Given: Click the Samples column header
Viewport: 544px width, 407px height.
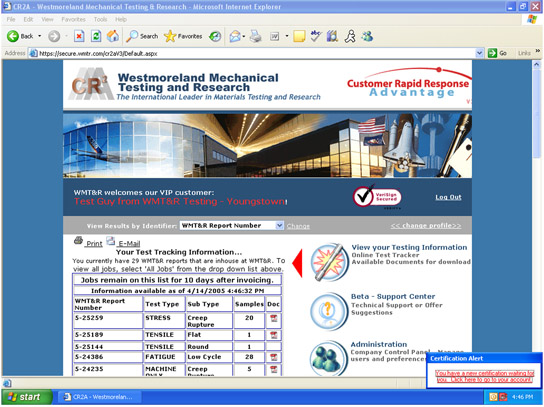Looking at the screenshot, I should [x=249, y=304].
